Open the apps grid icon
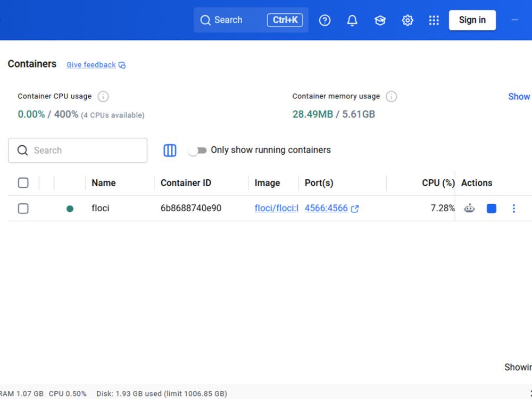This screenshot has width=532, height=399. (434, 20)
